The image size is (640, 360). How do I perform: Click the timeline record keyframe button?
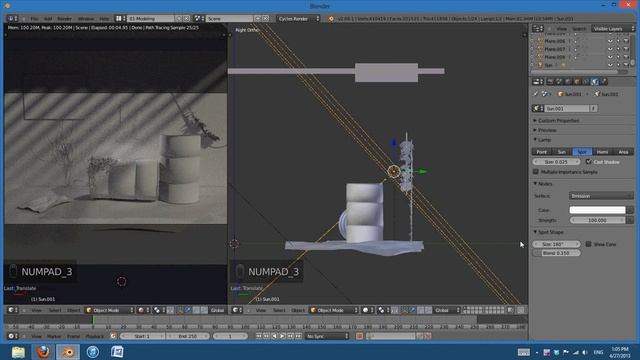click(360, 336)
